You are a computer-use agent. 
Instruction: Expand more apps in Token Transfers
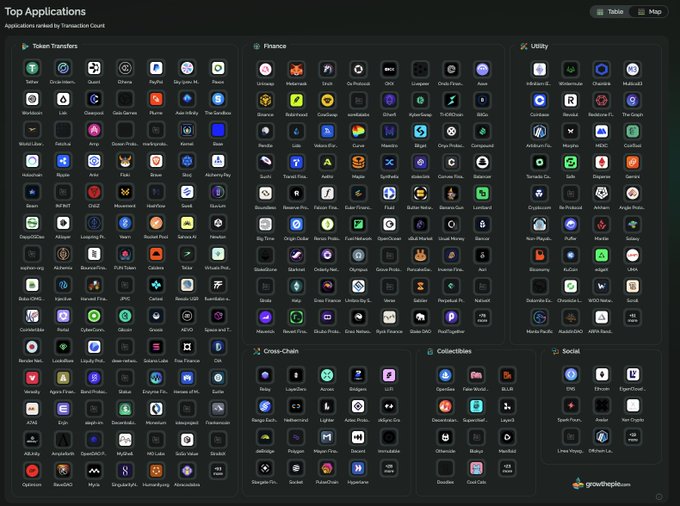coord(218,471)
